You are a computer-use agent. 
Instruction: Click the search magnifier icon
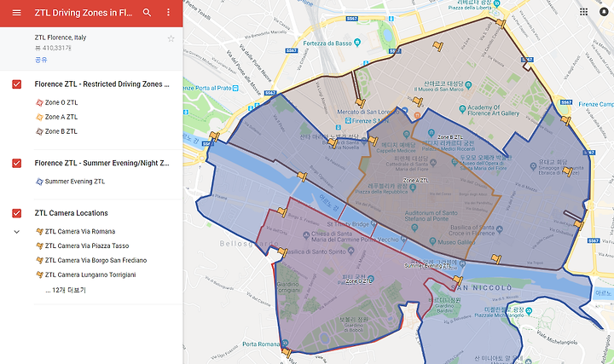147,13
